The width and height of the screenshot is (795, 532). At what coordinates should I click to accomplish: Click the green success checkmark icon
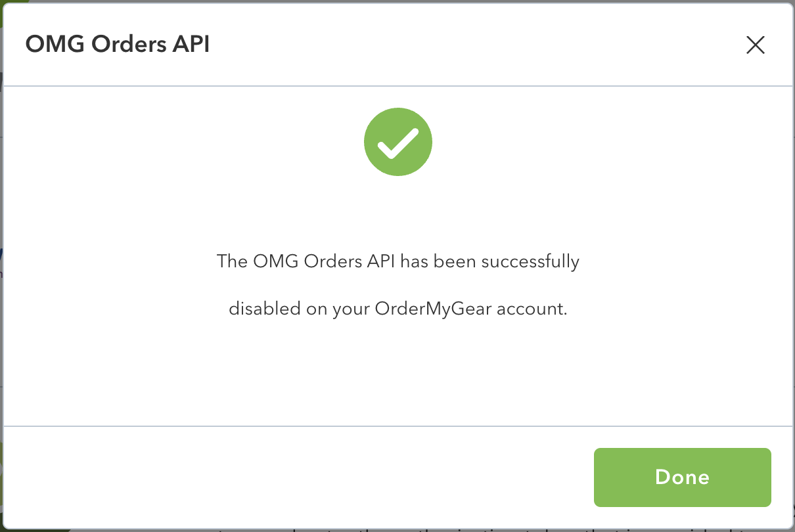(397, 142)
